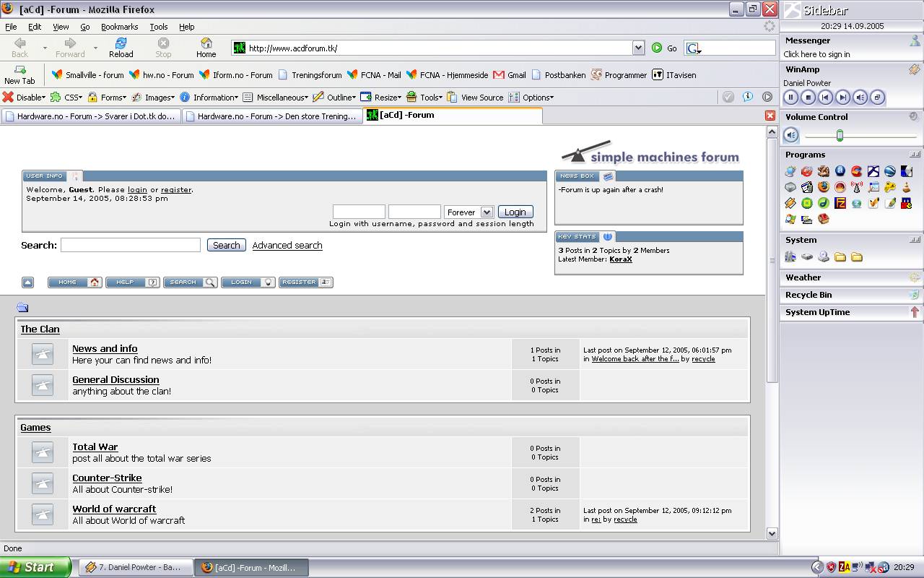Click the Back navigation button
The width and height of the screenshot is (924, 578).
(19, 48)
